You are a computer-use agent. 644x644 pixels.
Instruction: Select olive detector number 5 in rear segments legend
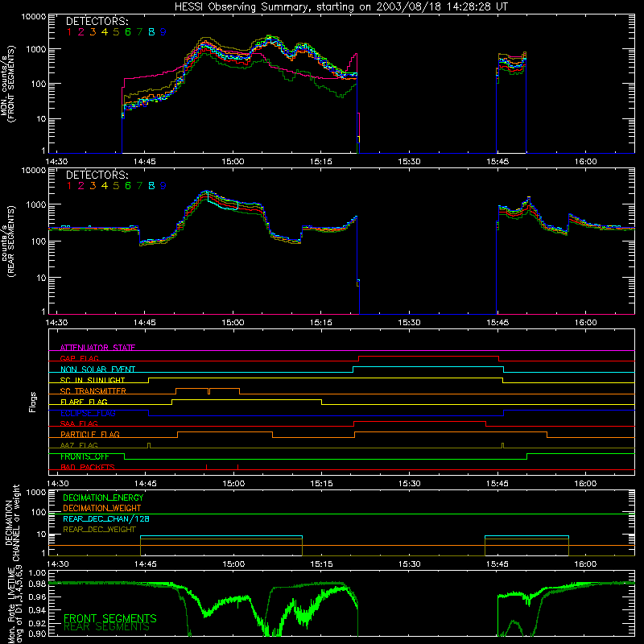[x=116, y=186]
